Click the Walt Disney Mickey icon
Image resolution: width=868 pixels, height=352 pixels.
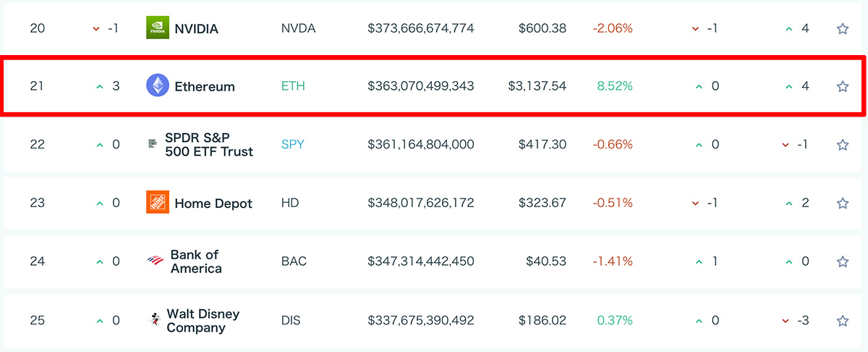153,319
